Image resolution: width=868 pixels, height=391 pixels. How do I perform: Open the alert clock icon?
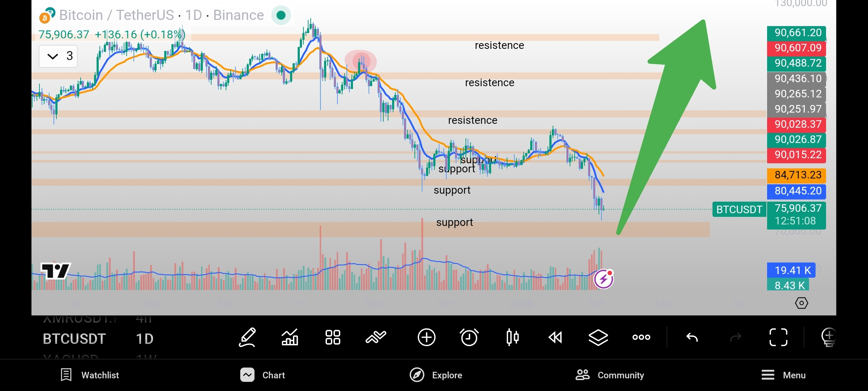tap(469, 337)
